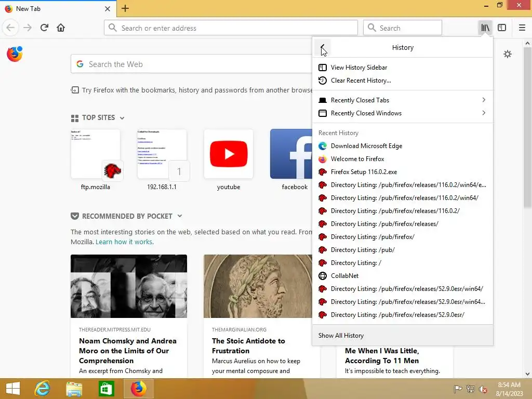This screenshot has width=532, height=399.
Task: Close the New Tab tab
Action: coord(107,9)
